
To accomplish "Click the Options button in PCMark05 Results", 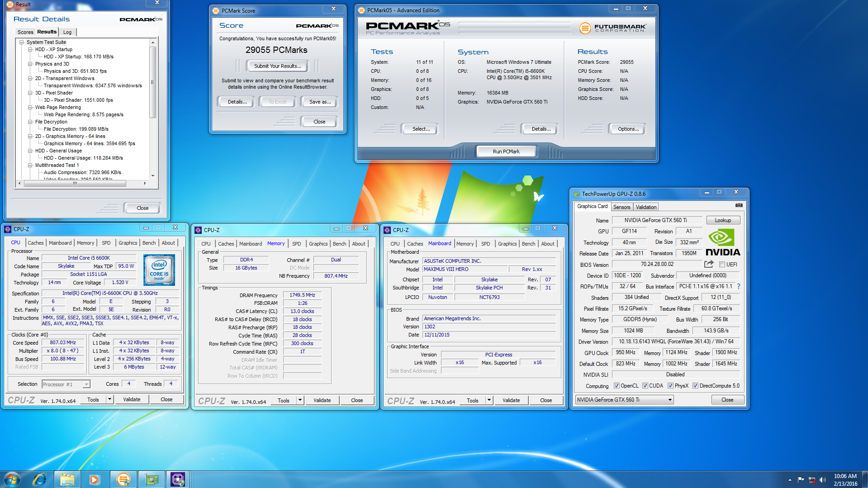I will (628, 129).
